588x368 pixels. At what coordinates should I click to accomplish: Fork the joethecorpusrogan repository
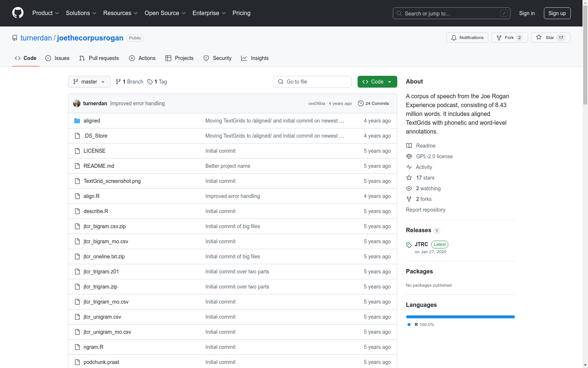pyautogui.click(x=509, y=38)
